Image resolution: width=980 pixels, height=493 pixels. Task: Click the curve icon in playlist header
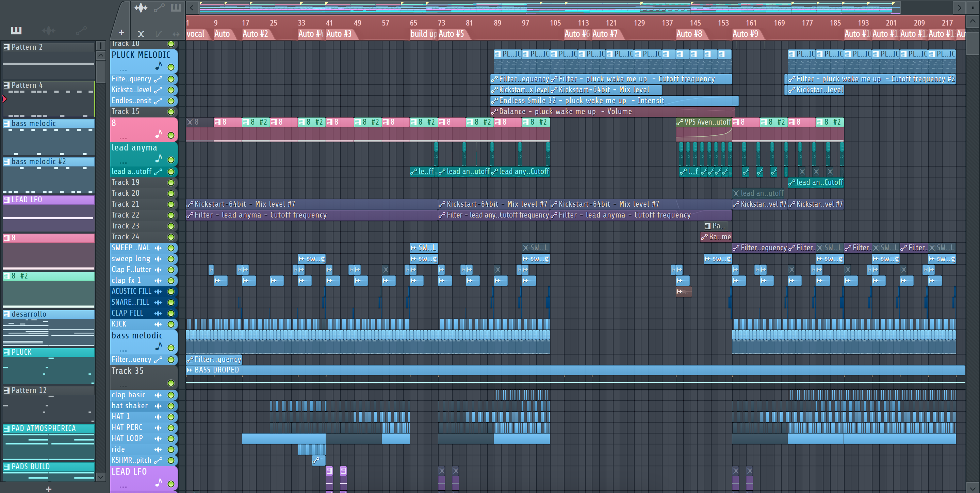coord(159,34)
